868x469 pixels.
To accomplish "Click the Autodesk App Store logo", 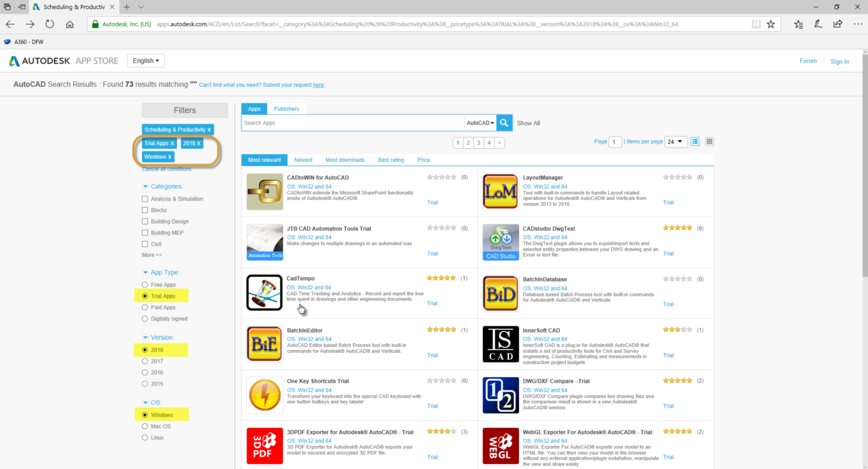I will 63,61.
